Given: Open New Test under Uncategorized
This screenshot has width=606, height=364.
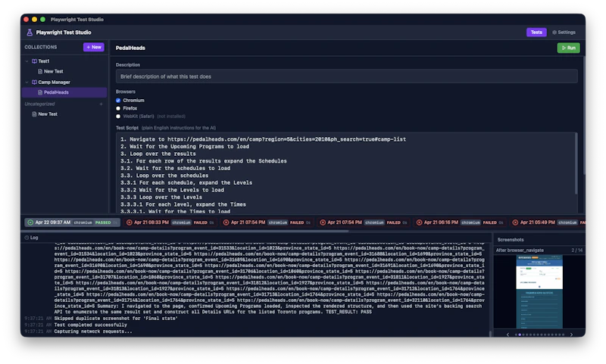Looking at the screenshot, I should [x=48, y=114].
